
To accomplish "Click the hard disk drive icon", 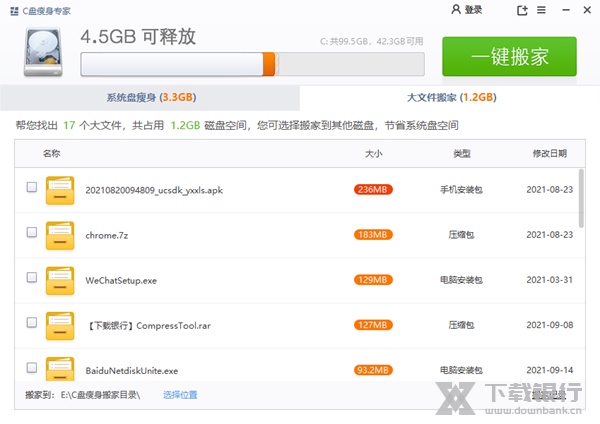I will point(43,52).
